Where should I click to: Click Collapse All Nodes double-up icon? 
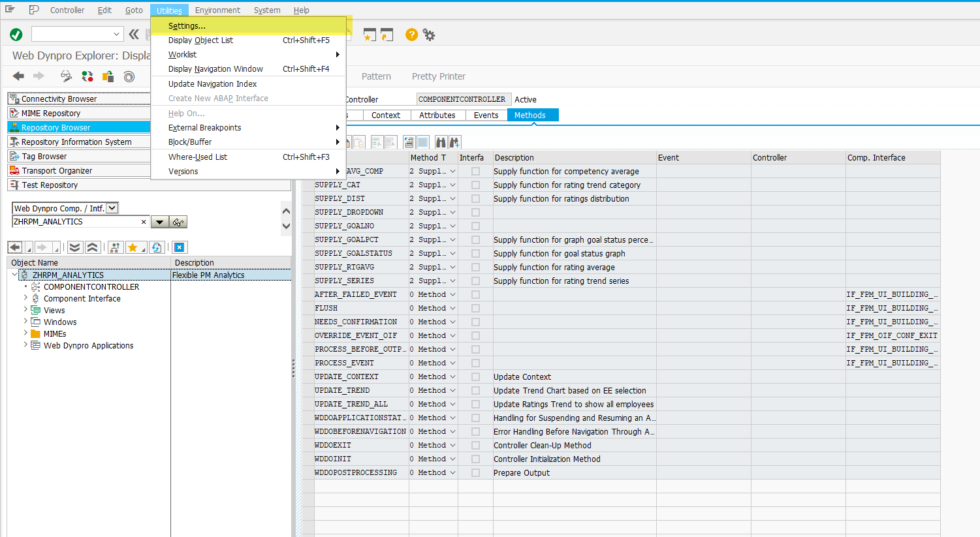click(x=92, y=247)
